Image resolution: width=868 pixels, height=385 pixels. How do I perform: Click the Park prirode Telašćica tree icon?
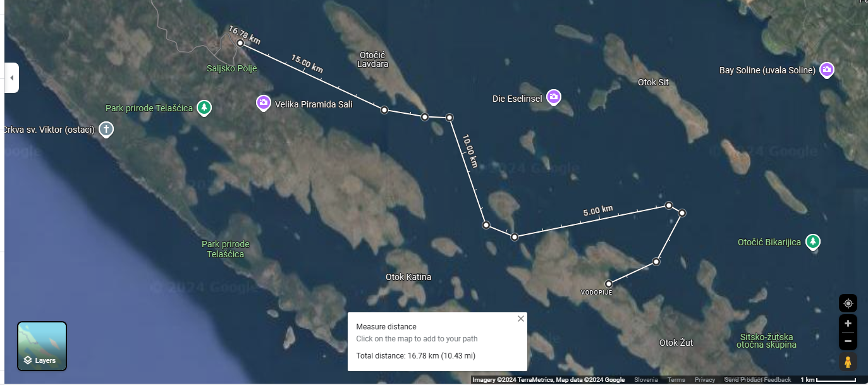[204, 107]
